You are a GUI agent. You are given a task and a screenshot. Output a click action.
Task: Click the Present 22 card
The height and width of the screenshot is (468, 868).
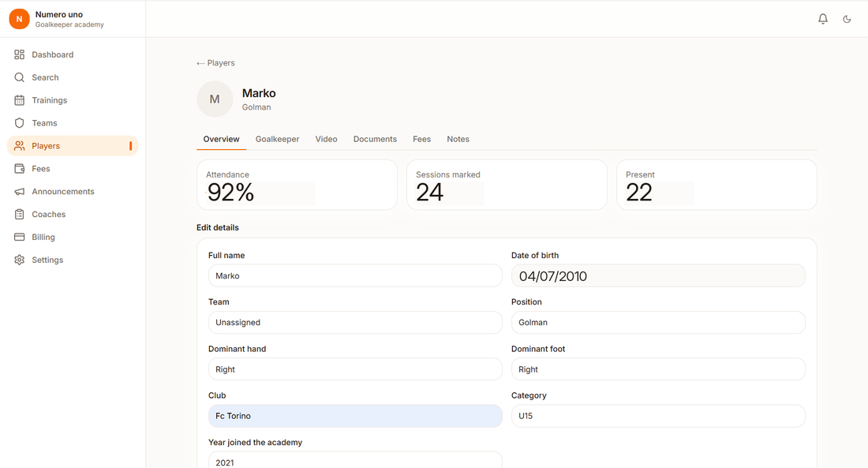(716, 185)
